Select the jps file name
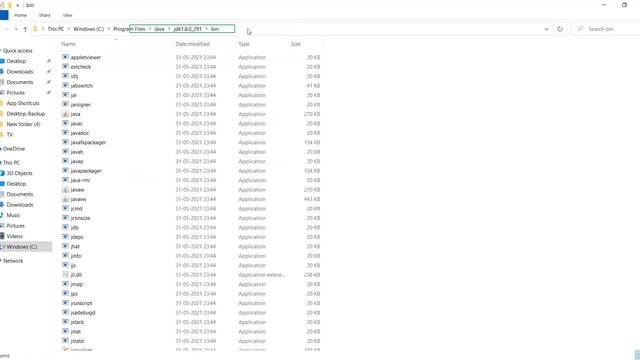The width and height of the screenshot is (640, 360). pos(74,294)
